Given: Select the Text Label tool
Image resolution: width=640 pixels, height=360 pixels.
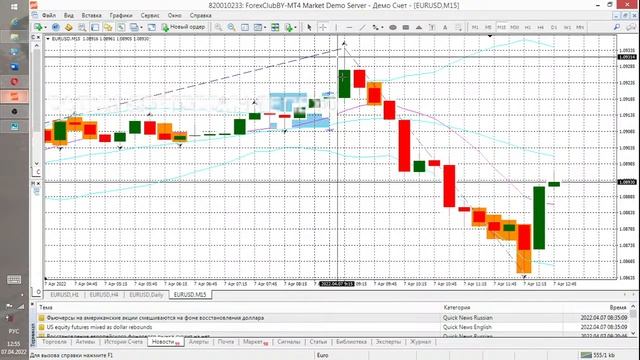Looking at the screenshot, I should [432, 27].
